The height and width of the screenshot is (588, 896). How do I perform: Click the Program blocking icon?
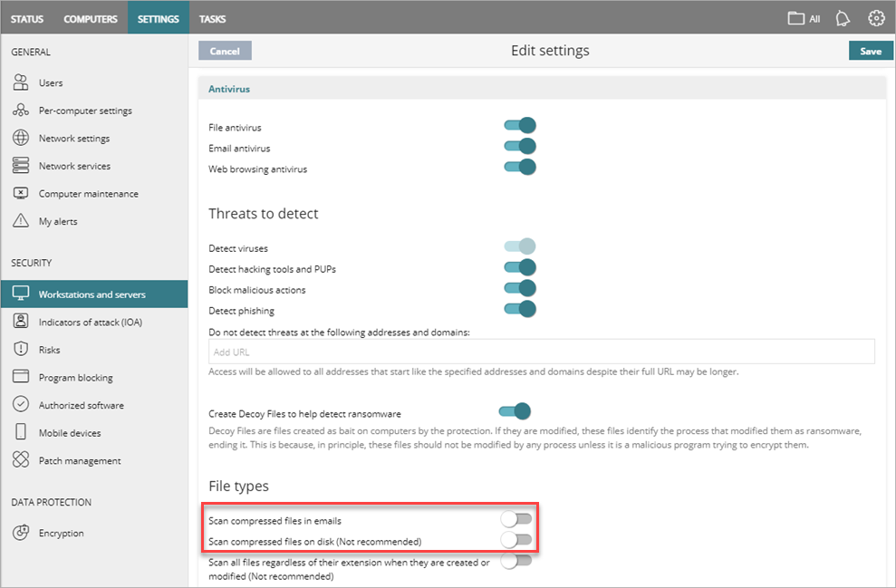[21, 376]
